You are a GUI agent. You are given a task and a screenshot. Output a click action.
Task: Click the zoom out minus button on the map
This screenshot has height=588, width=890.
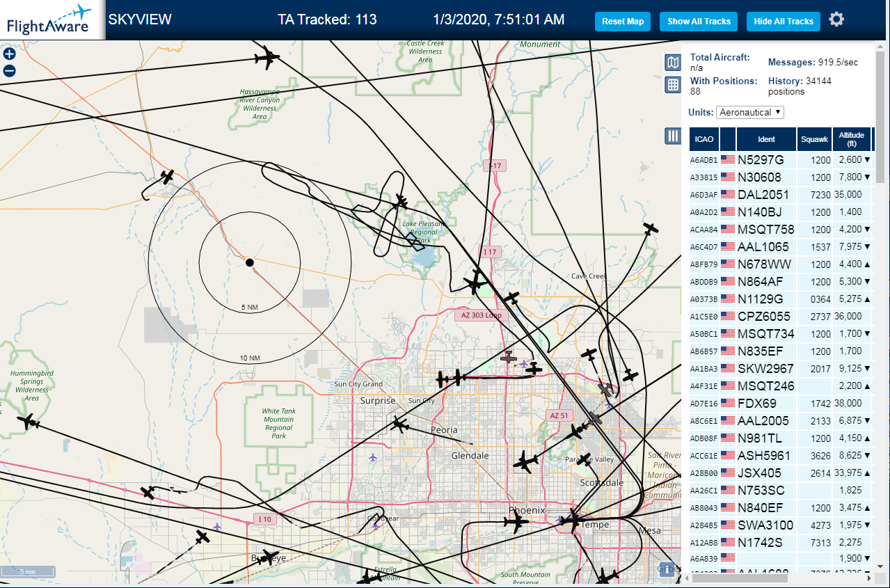10,70
